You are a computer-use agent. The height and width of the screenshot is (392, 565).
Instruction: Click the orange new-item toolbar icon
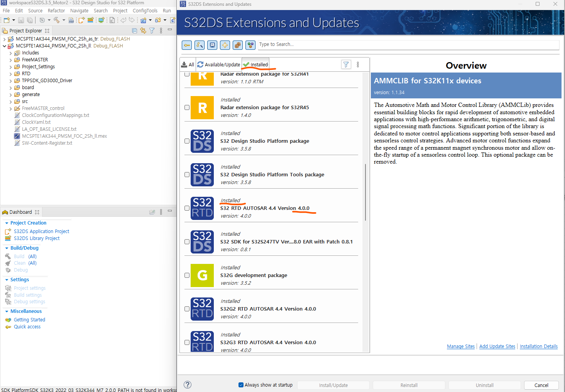click(81, 20)
